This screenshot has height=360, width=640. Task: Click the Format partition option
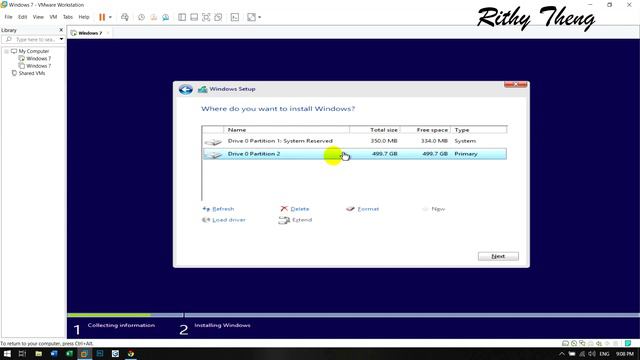tap(368, 209)
